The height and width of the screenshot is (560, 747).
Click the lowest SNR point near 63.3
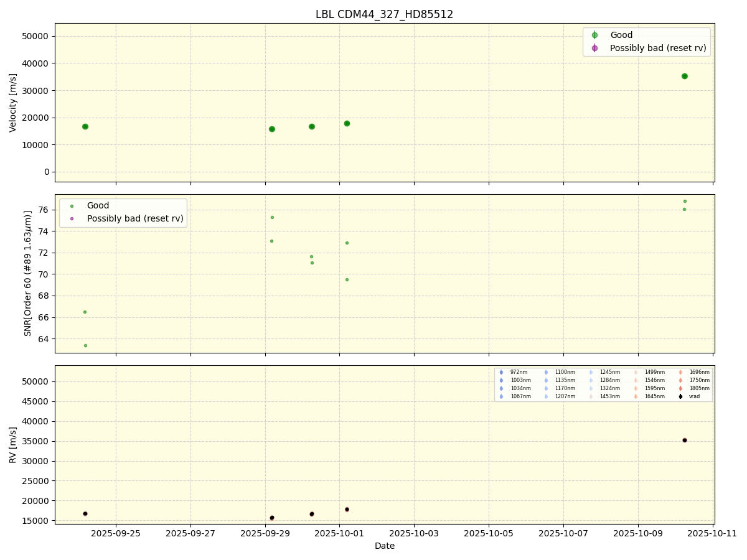(85, 345)
